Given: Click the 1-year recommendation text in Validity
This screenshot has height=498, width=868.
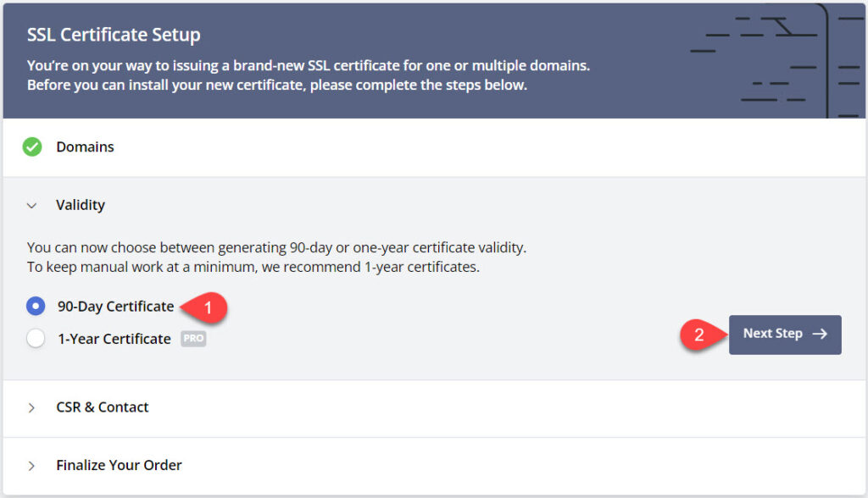Looking at the screenshot, I should tap(253, 268).
